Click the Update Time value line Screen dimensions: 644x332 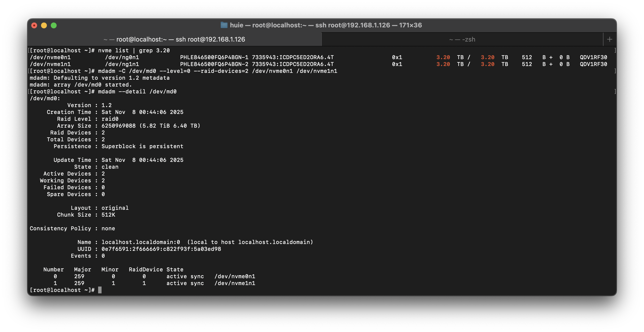142,160
